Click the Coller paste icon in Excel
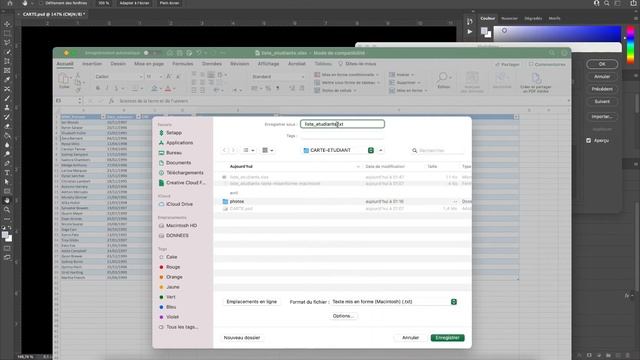 coord(64,80)
